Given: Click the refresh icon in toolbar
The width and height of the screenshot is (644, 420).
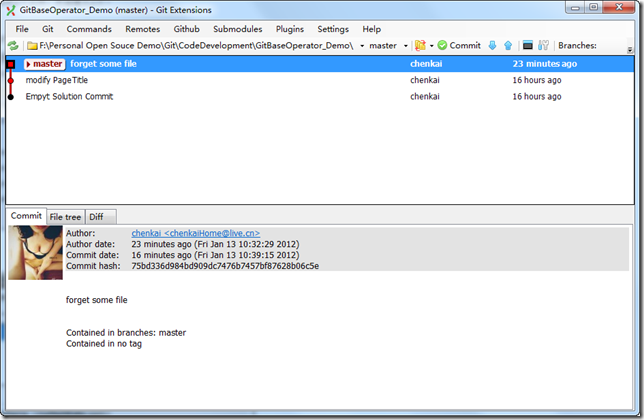Looking at the screenshot, I should (x=13, y=46).
